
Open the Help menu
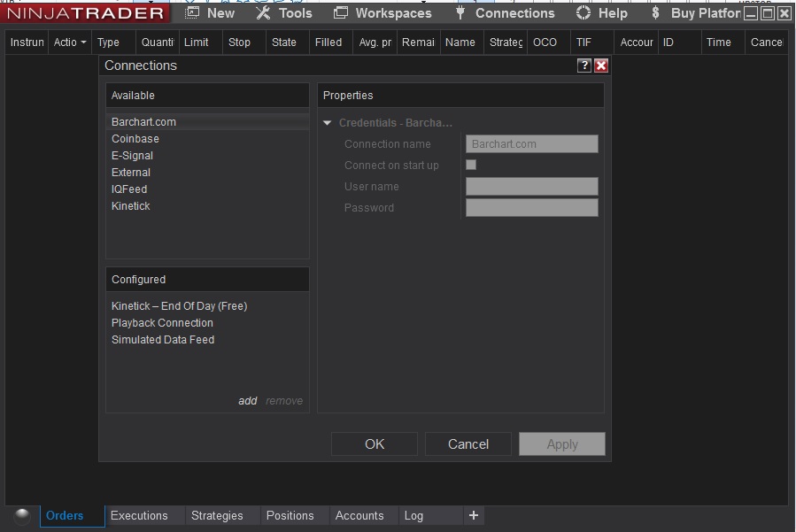(x=602, y=12)
